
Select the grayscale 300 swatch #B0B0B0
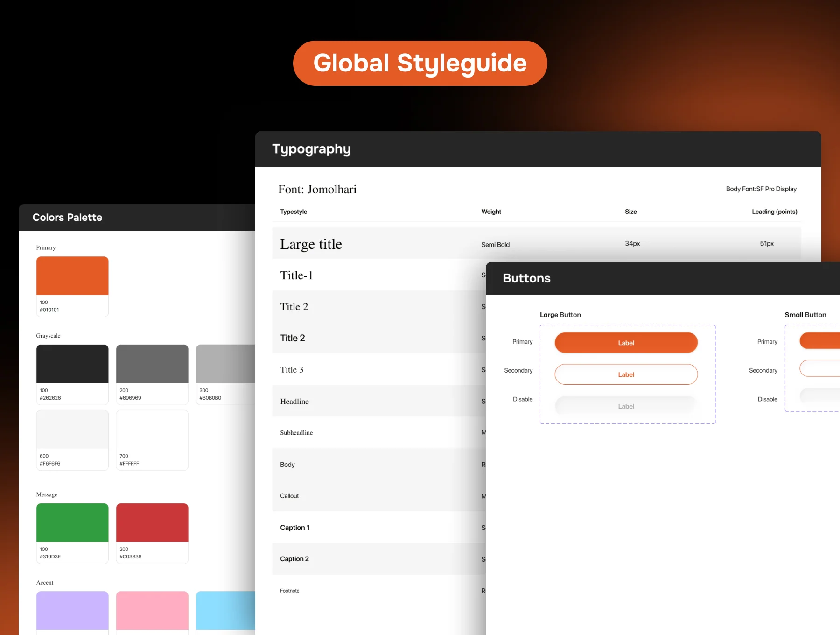click(x=226, y=374)
